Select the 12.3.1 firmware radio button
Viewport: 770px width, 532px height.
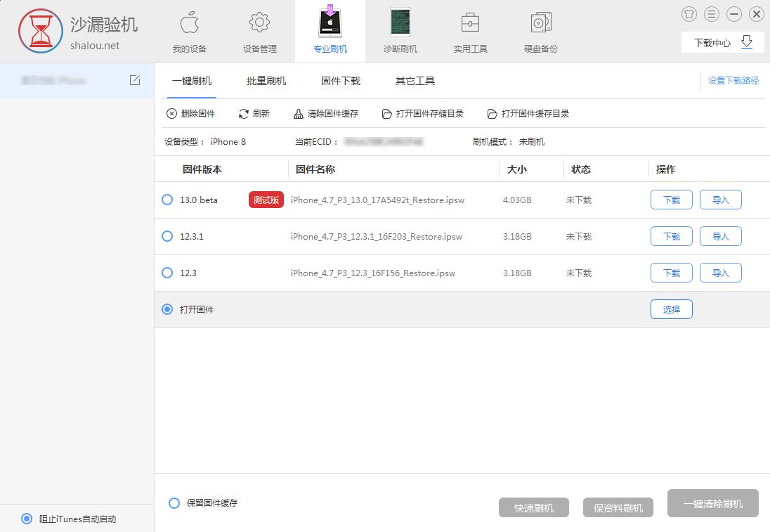167,236
